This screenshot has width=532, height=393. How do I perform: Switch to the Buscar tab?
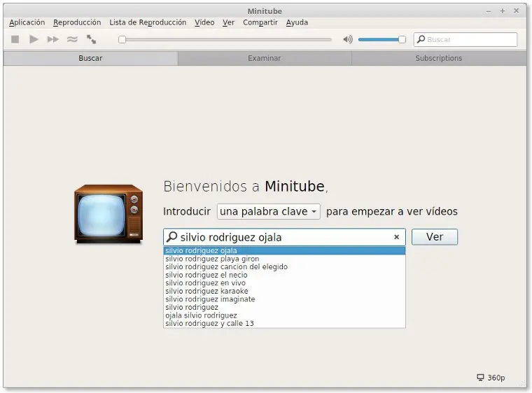tap(90, 58)
